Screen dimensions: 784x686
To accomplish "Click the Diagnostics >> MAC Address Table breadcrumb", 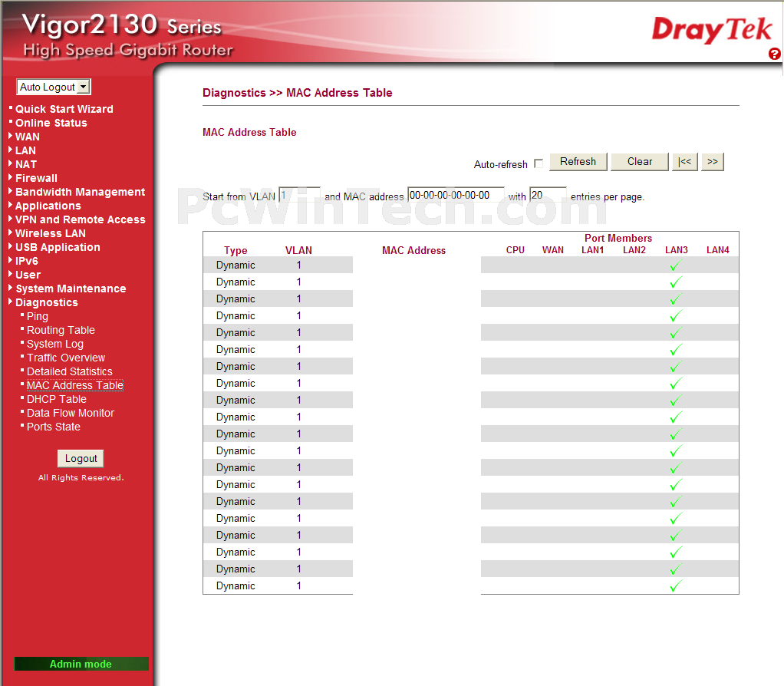I will click(297, 93).
